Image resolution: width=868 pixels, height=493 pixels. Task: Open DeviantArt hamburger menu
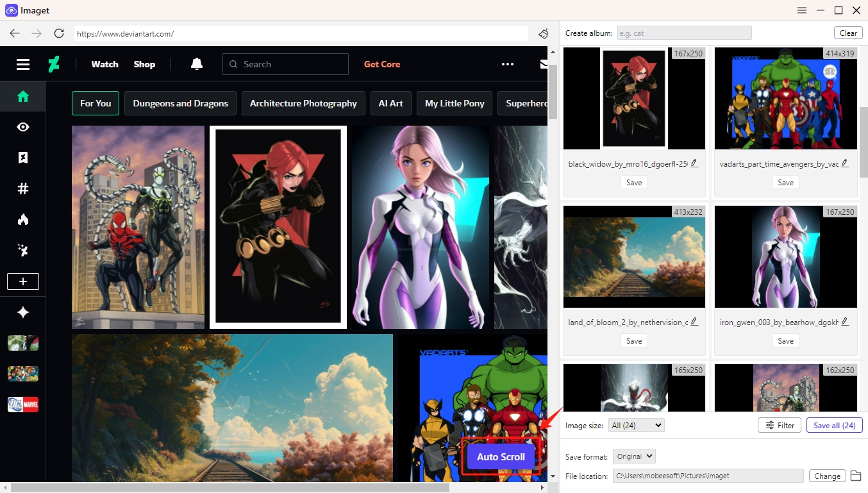pos(23,64)
